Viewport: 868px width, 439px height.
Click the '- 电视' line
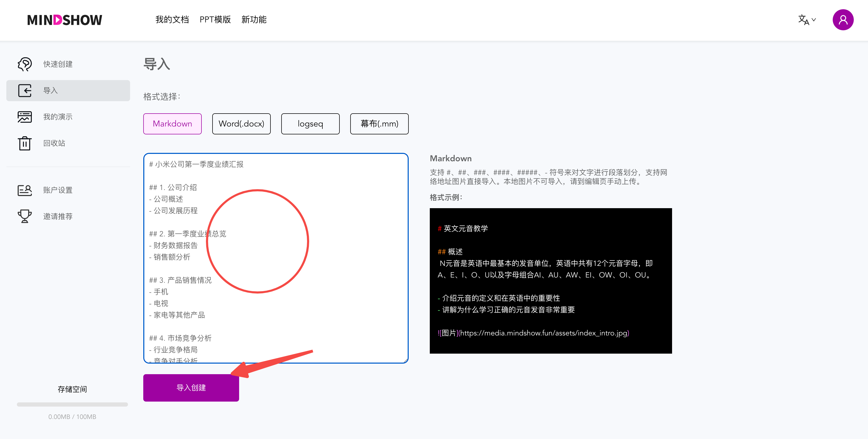click(x=158, y=304)
